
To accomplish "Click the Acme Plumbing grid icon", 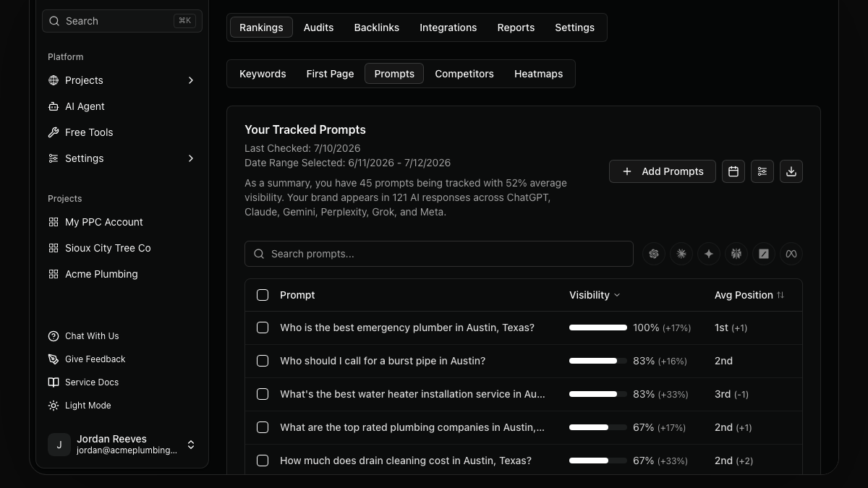I will click(x=54, y=274).
